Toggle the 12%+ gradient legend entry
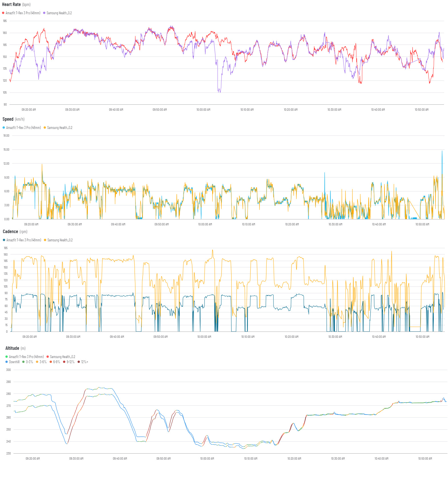The image size is (448, 493). [83, 362]
